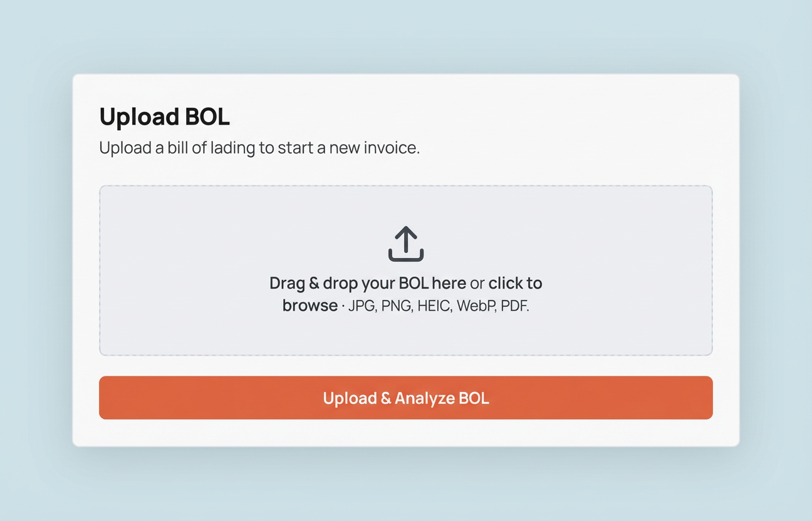The height and width of the screenshot is (521, 812).
Task: Click the arrowhead of the upload icon
Action: (x=406, y=232)
